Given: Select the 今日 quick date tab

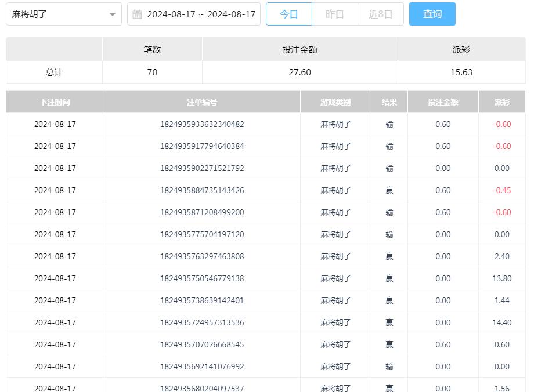Looking at the screenshot, I should click(x=289, y=14).
